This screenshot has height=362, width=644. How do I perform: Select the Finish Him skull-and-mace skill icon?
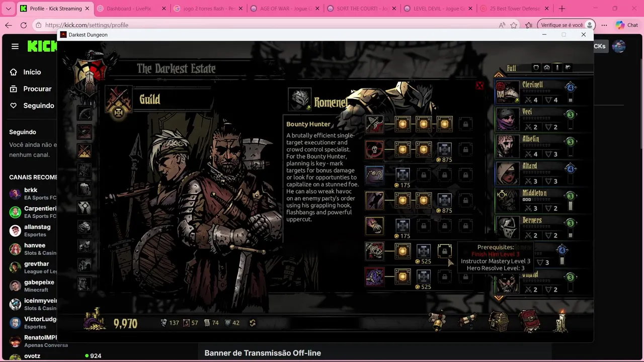[x=374, y=251]
